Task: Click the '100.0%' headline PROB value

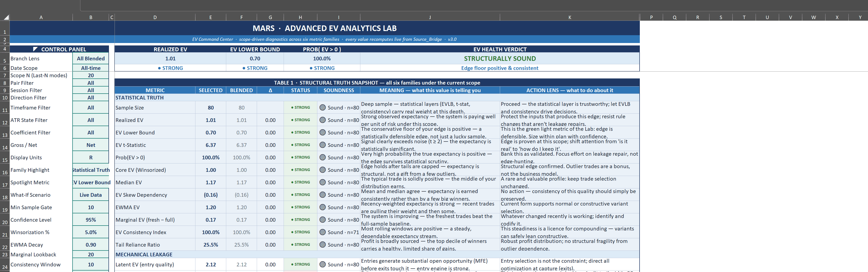Action: pos(322,59)
